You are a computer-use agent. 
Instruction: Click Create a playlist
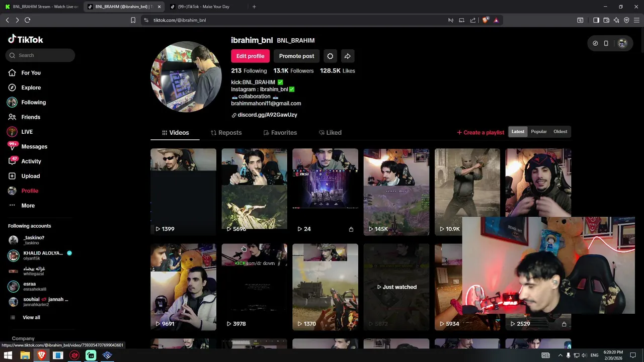pyautogui.click(x=480, y=132)
